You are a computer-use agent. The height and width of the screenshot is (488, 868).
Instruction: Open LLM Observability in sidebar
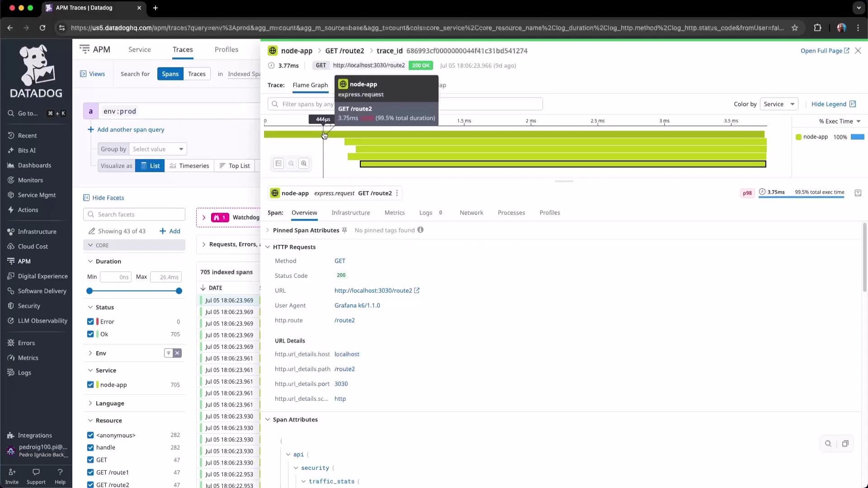pos(42,321)
